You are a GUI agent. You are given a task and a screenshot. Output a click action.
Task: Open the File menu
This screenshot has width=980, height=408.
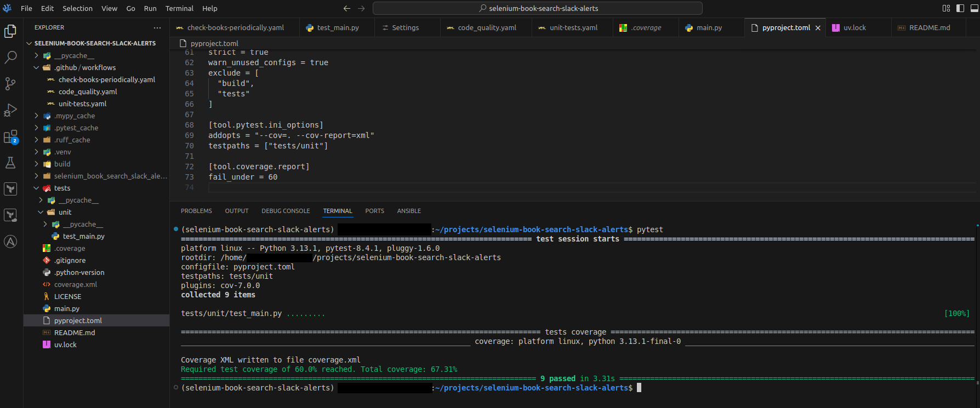[26, 8]
